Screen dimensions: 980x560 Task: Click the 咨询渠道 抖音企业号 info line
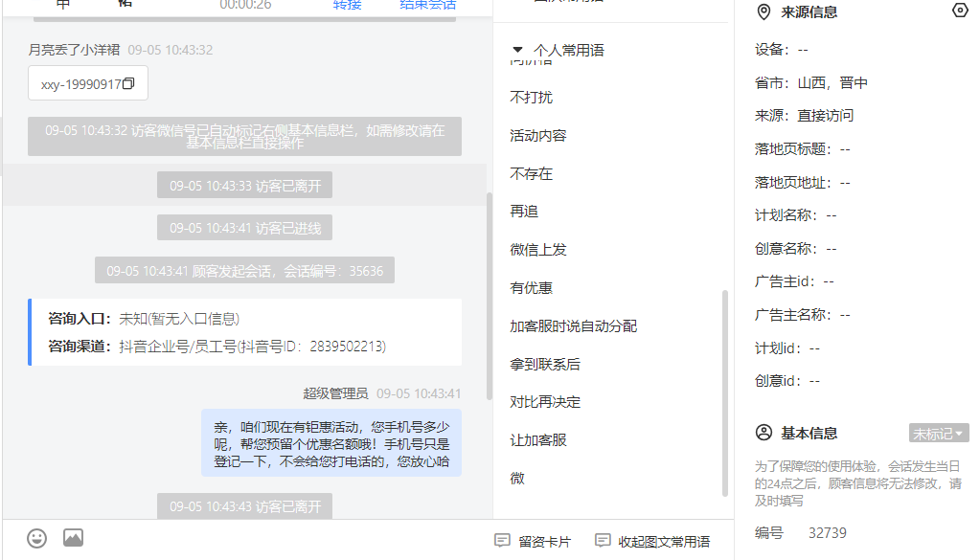(217, 347)
